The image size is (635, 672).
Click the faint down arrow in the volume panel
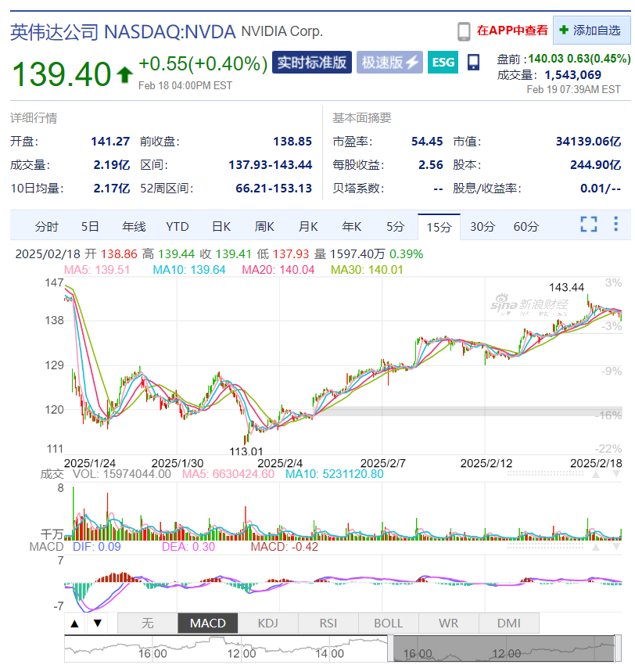click(616, 474)
